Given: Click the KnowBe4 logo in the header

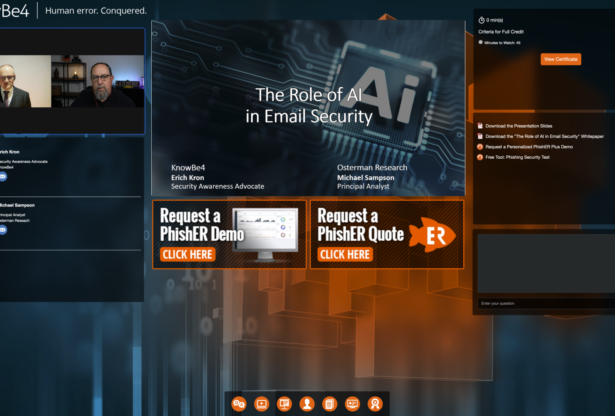Looking at the screenshot, I should [15, 11].
